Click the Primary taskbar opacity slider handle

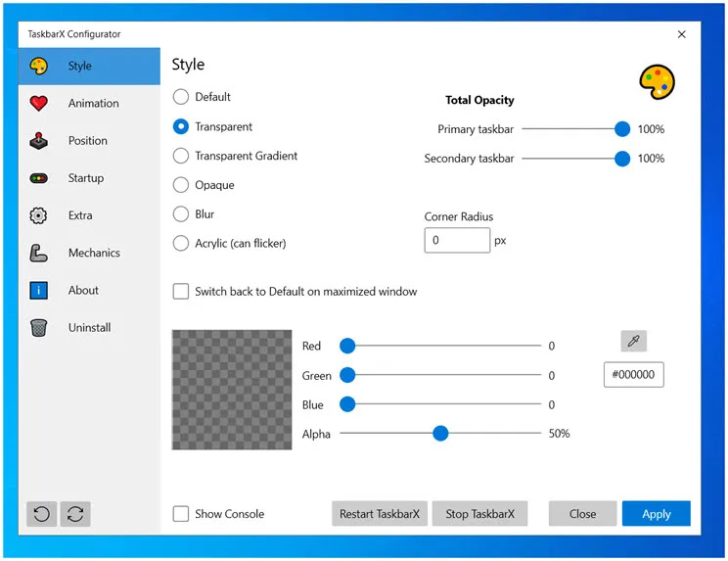click(x=622, y=129)
